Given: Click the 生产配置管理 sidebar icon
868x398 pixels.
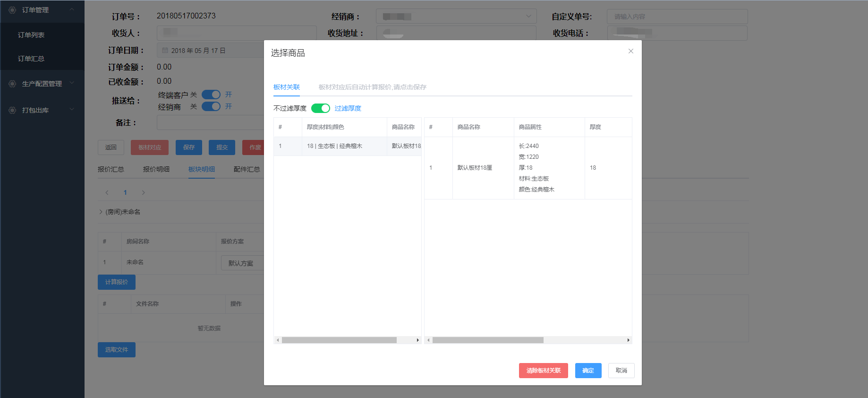Looking at the screenshot, I should point(12,84).
